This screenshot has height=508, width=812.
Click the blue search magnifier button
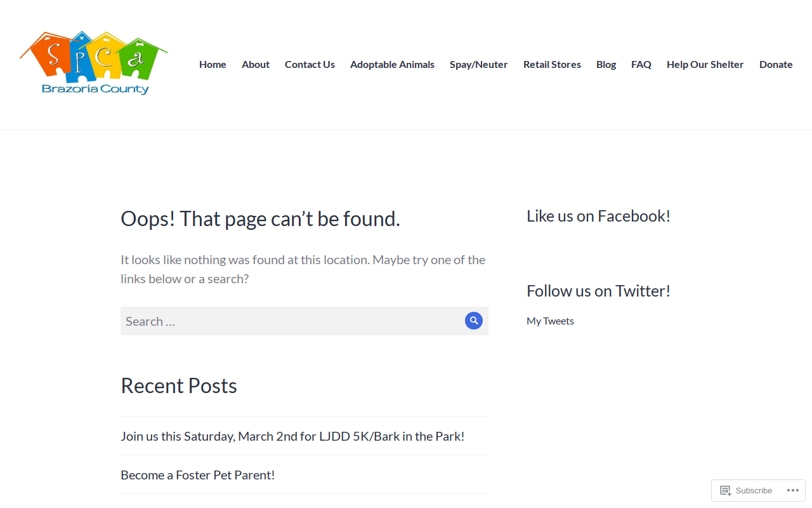click(474, 321)
